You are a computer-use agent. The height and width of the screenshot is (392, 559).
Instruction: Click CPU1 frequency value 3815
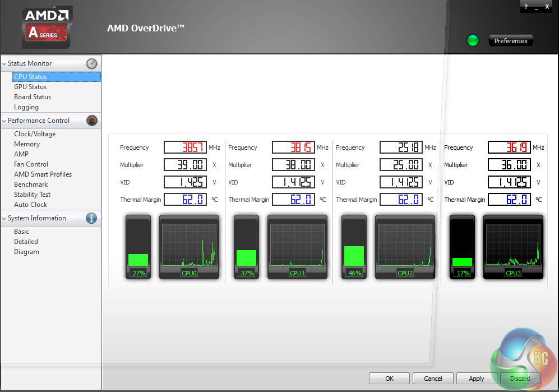point(293,147)
